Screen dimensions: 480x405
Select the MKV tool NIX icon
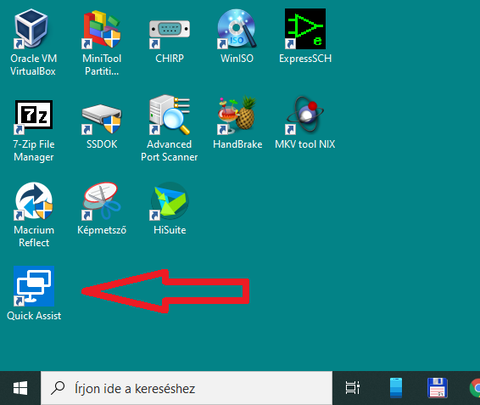(x=305, y=115)
